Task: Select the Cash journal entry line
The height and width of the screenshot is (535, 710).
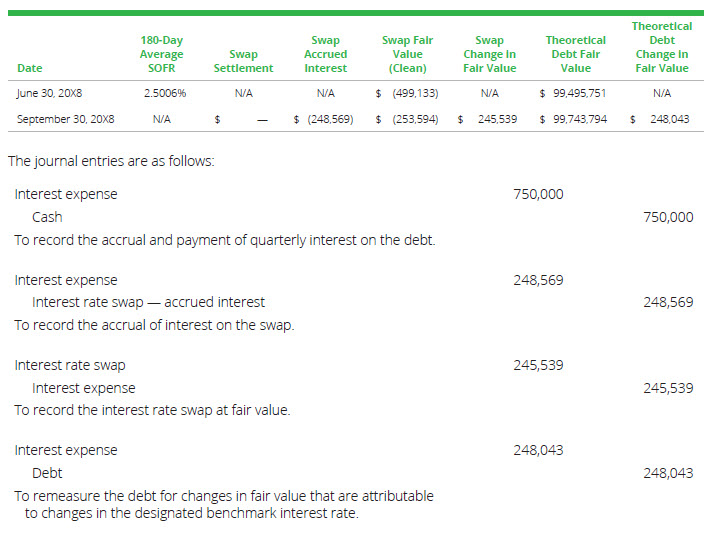Action: (x=47, y=217)
